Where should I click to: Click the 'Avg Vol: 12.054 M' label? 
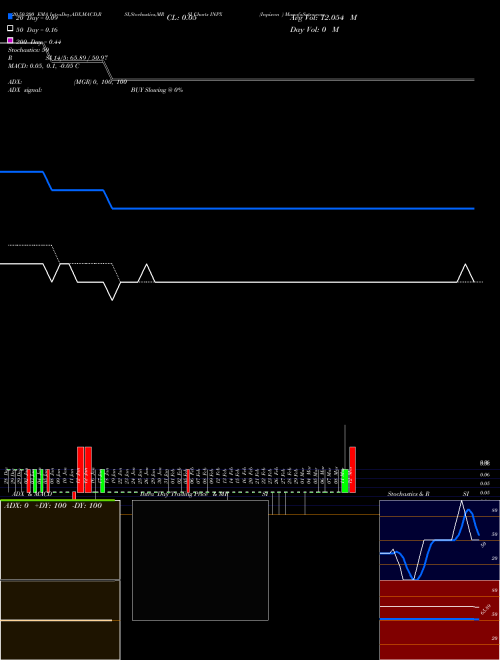click(324, 18)
